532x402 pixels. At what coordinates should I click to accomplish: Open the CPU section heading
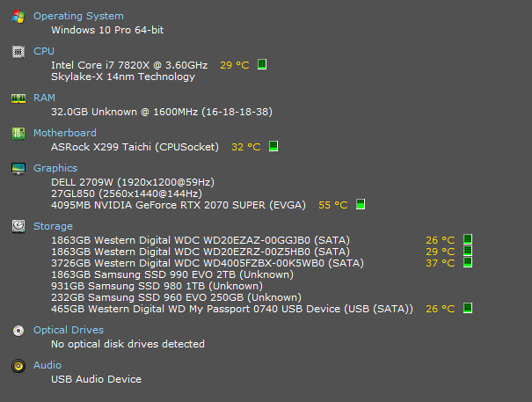(x=44, y=51)
